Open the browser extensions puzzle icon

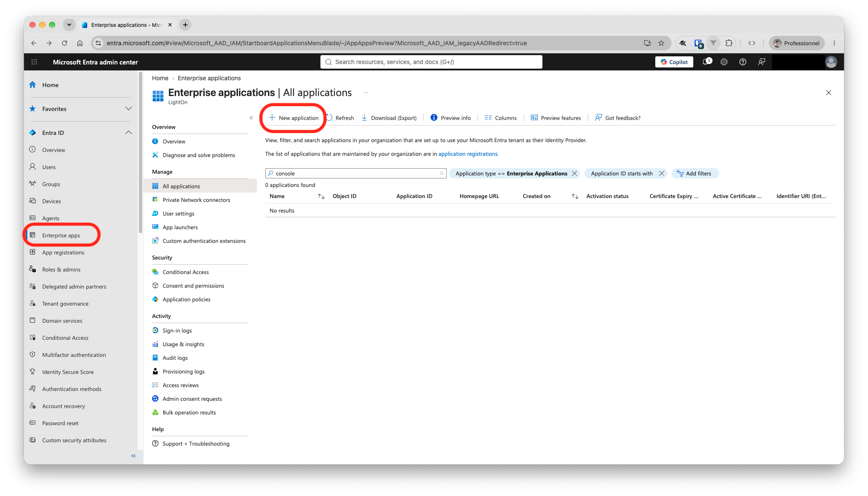click(729, 43)
